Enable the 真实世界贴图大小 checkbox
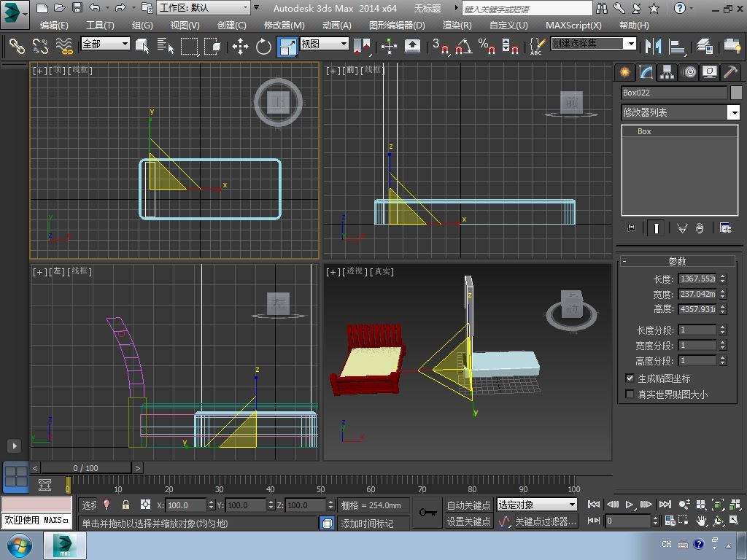Image resolution: width=747 pixels, height=560 pixels. click(630, 394)
